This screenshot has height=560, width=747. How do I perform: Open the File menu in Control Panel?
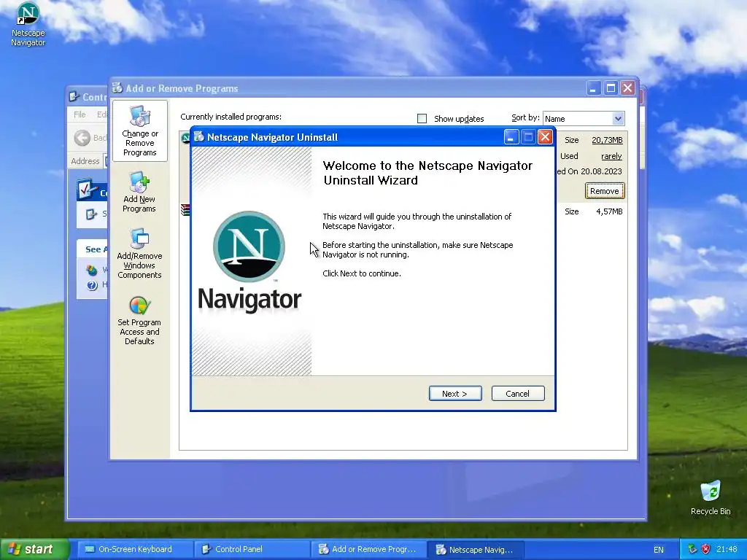click(x=80, y=114)
